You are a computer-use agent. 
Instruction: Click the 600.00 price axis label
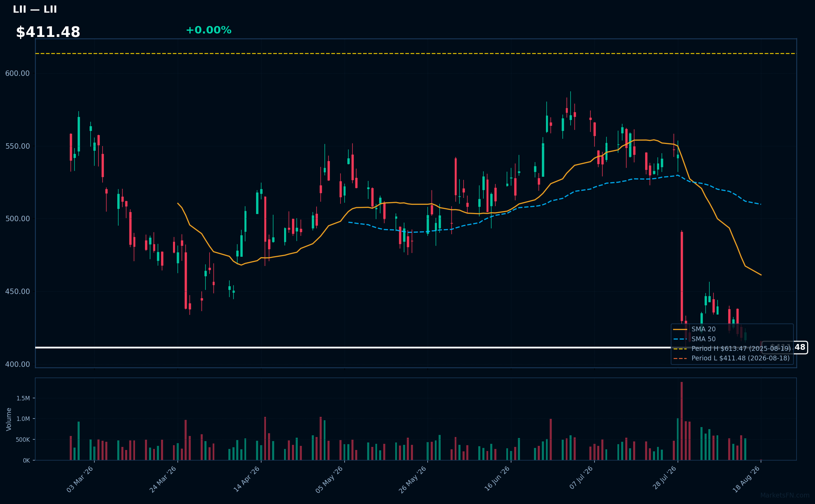17,74
